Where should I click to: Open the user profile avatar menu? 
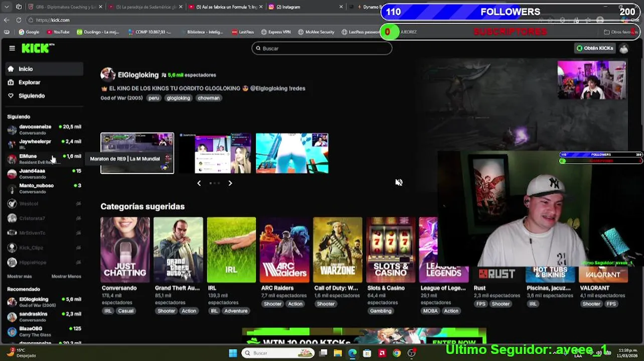pyautogui.click(x=623, y=48)
